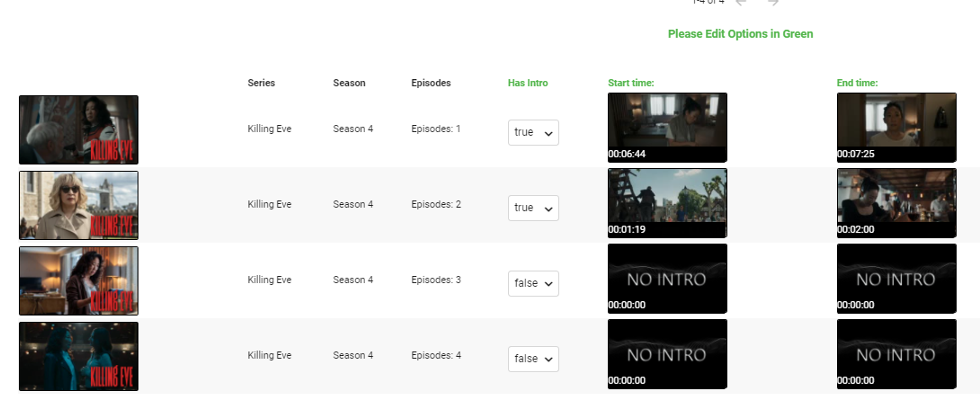Viewport: 980px width, 409px height.
Task: Click the End time: column header
Action: (x=858, y=83)
